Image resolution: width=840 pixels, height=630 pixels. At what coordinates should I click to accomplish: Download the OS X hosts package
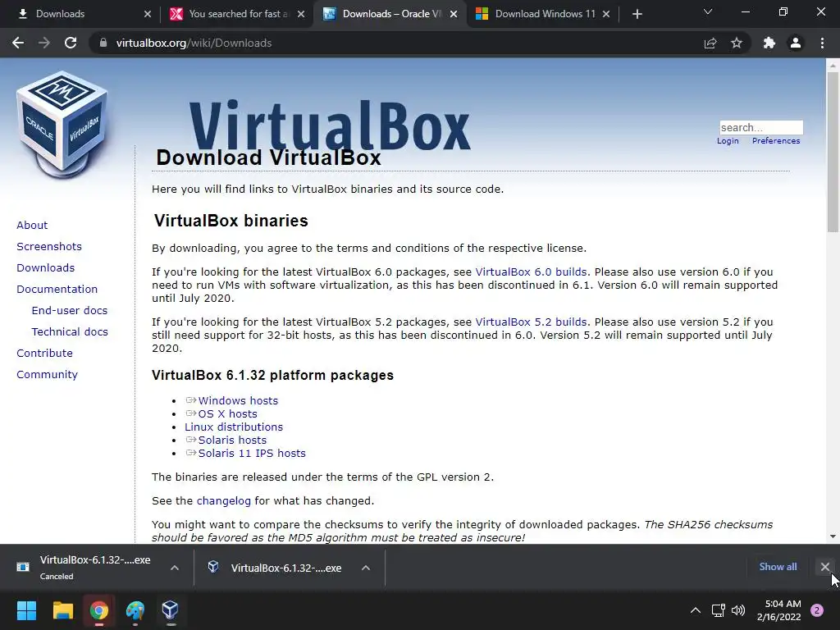[228, 414]
